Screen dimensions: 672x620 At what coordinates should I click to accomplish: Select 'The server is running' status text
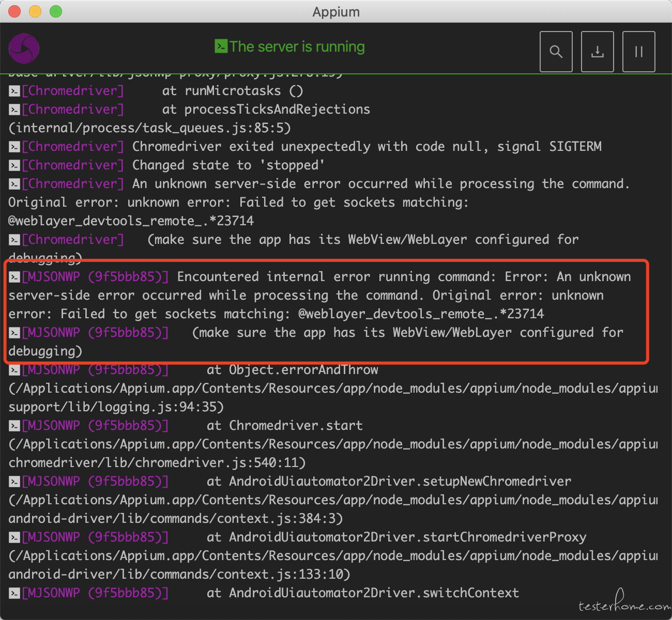(x=297, y=47)
